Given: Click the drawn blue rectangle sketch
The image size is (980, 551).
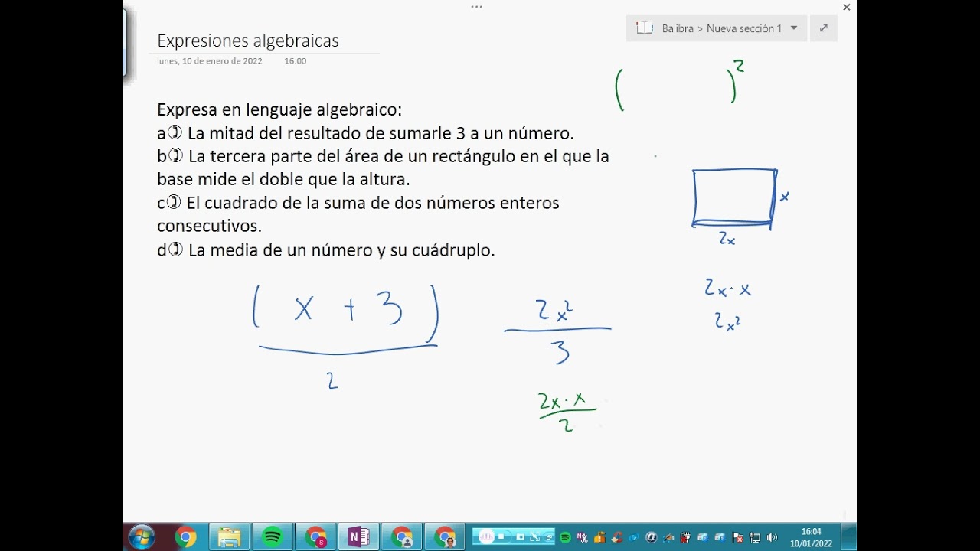Looking at the screenshot, I should 734,198.
